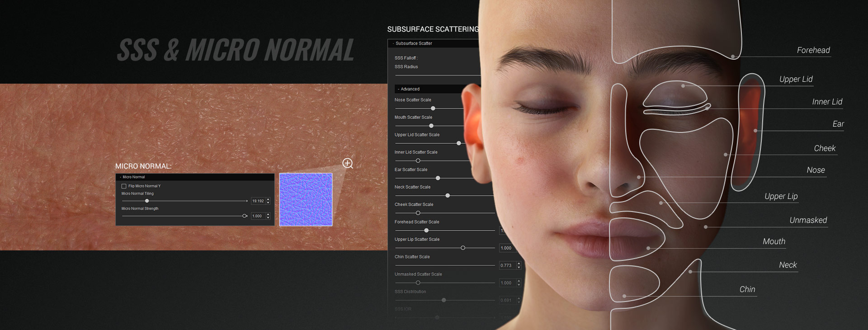Increase Micro Normal Strength with the up arrow
Viewport: 868px width, 330px height.
pyautogui.click(x=268, y=214)
